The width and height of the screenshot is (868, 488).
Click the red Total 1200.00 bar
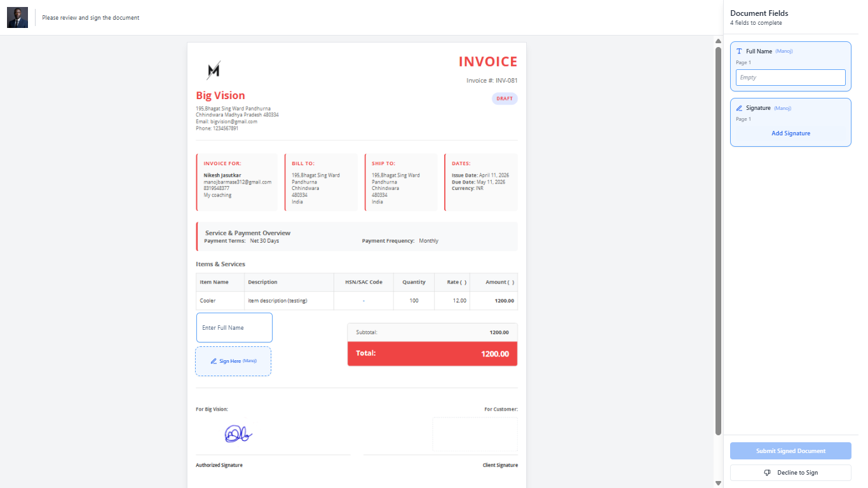pos(432,354)
